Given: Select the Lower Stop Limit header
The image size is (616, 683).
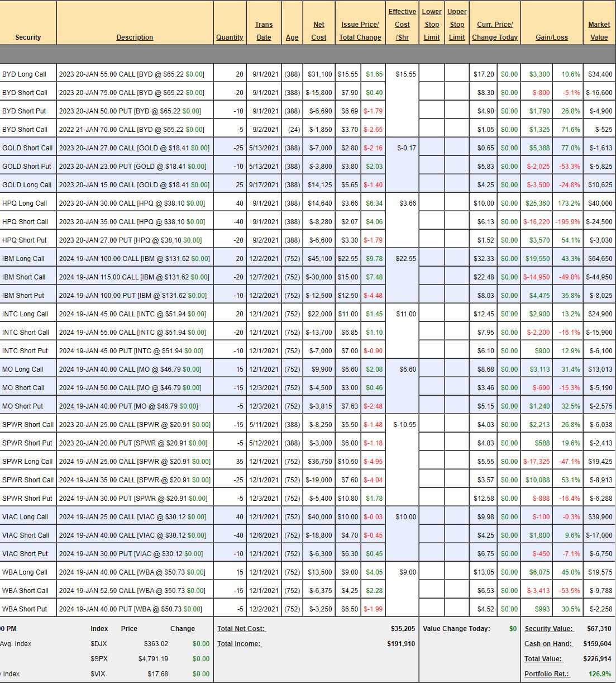Looking at the screenshot, I should (432, 25).
